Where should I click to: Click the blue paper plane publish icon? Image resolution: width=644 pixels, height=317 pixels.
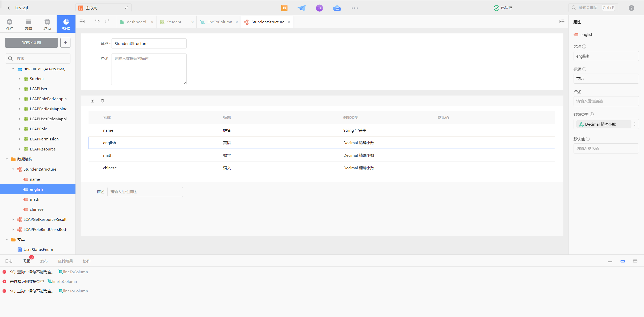302,8
